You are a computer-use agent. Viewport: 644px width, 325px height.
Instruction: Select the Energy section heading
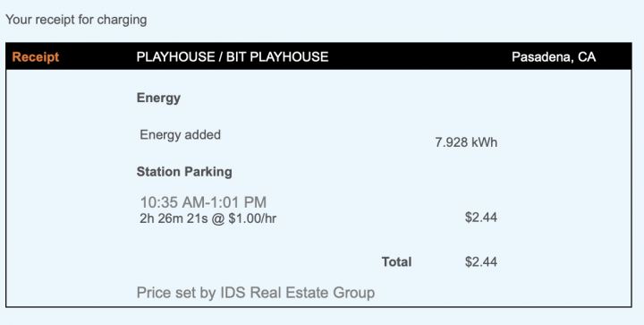click(158, 98)
